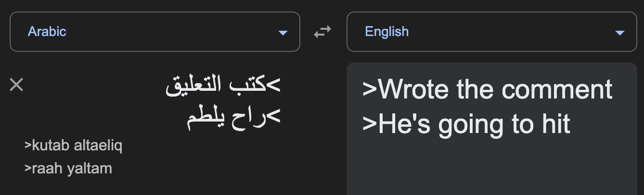Screen dimensions: 644x195
Task: Click the arrow on the English selector
Action: pos(620,33)
